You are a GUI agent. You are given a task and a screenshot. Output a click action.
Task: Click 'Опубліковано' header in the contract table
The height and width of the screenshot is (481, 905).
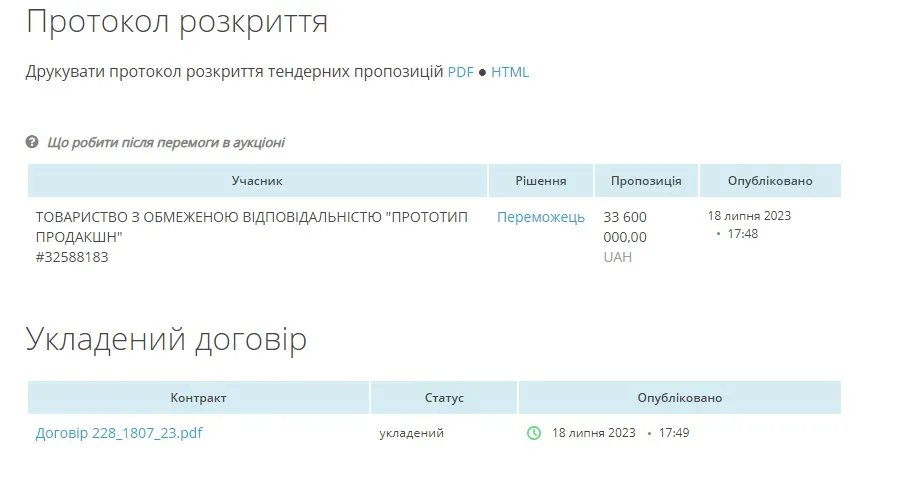(680, 398)
